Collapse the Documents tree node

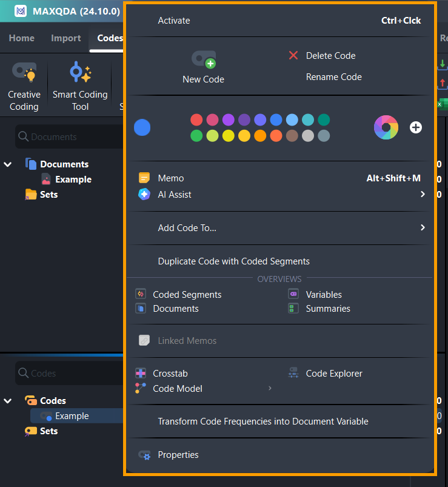click(8, 164)
